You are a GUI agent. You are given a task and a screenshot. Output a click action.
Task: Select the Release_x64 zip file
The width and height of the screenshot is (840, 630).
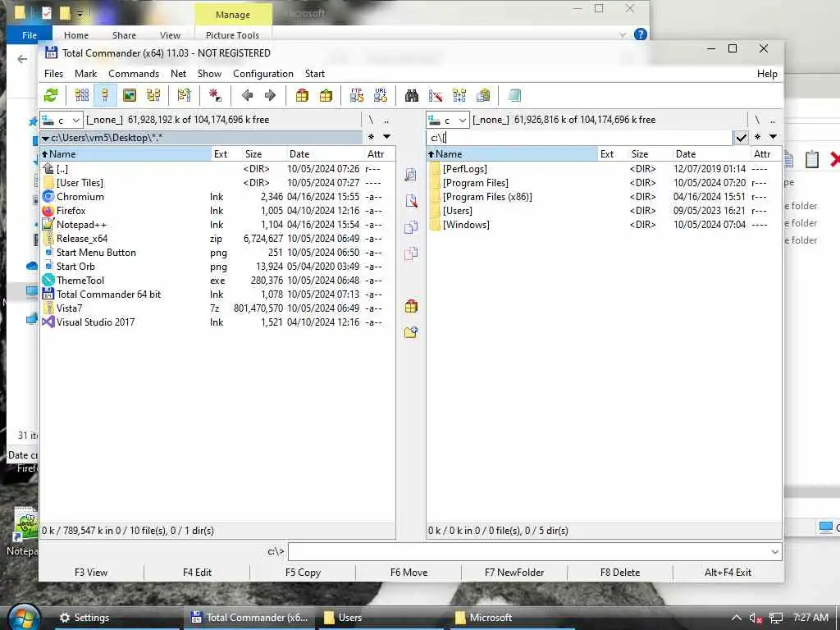click(217, 239)
